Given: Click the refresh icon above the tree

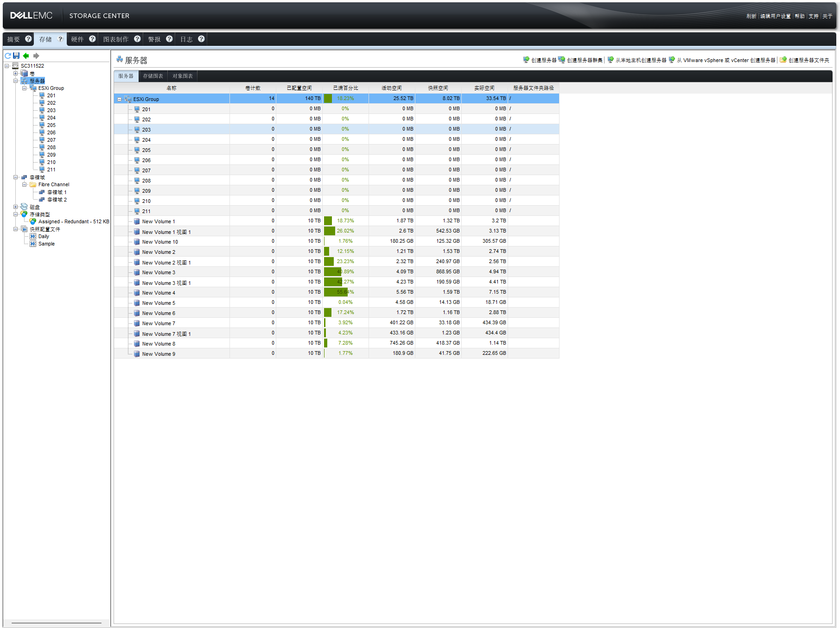Looking at the screenshot, I should (8, 56).
